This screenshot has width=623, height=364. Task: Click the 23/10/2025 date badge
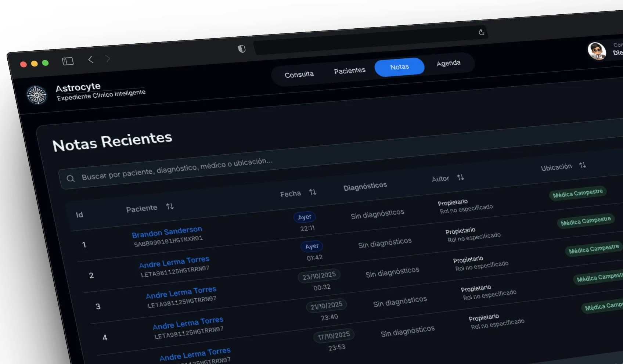coord(319,276)
